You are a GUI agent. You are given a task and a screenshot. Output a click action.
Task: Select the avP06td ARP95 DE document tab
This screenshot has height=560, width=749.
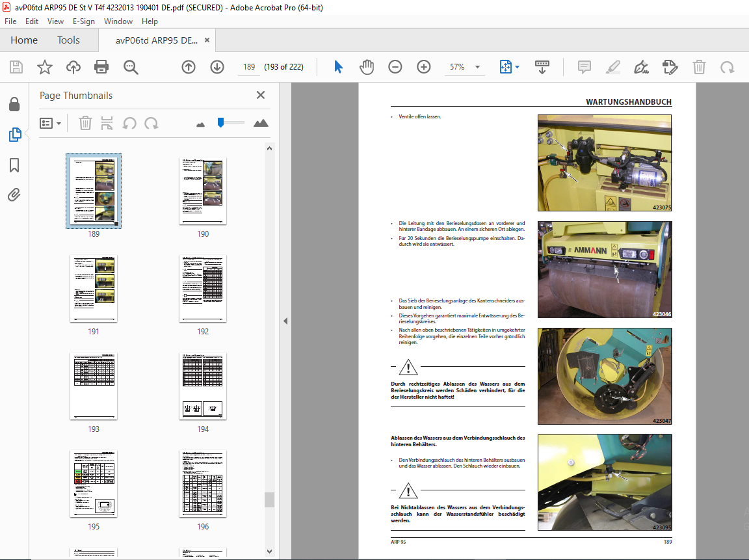point(156,40)
